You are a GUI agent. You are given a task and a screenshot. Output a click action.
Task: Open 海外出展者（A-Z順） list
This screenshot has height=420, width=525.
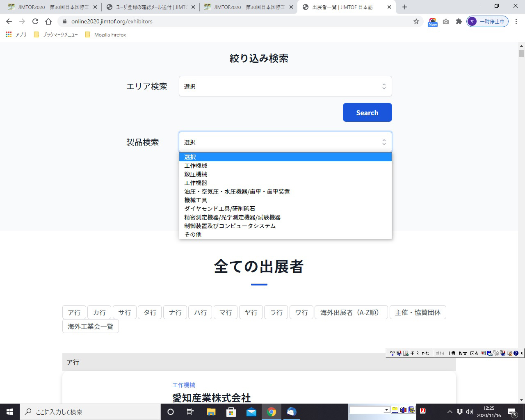(x=352, y=312)
